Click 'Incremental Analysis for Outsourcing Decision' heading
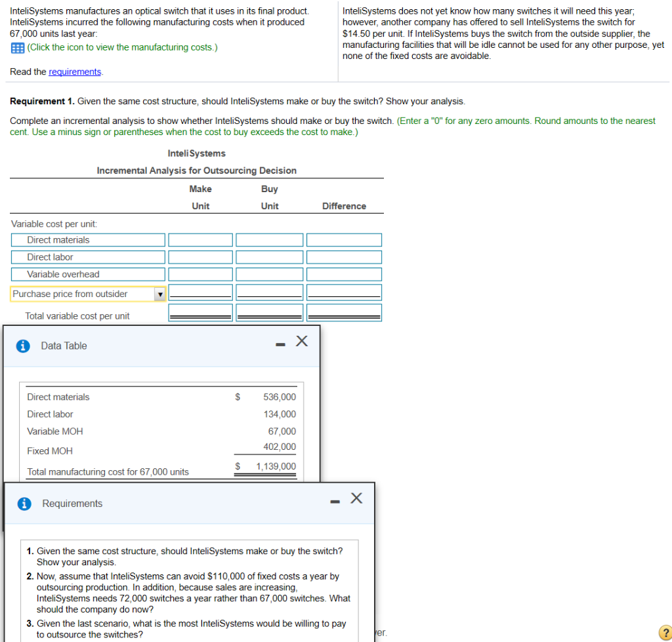 (197, 171)
